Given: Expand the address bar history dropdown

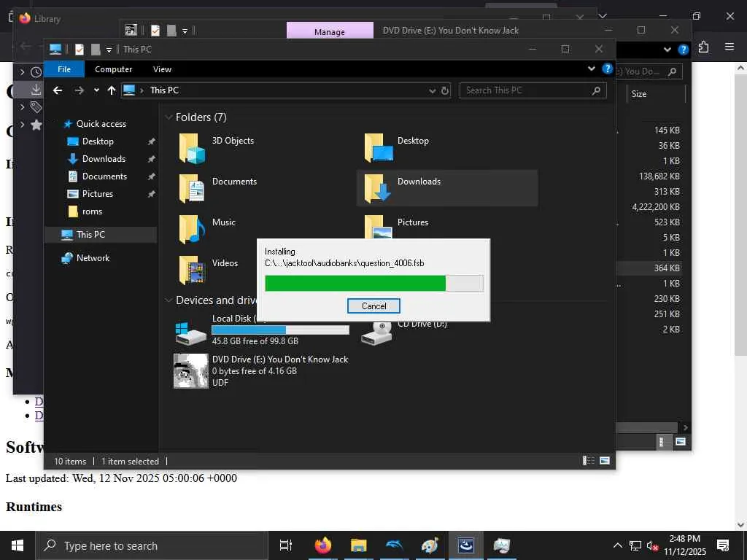Looking at the screenshot, I should pyautogui.click(x=432, y=90).
